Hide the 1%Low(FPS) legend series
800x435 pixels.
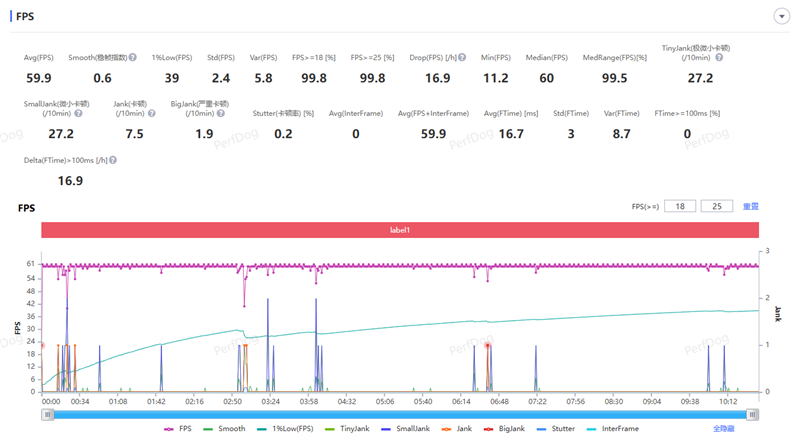pos(285,428)
